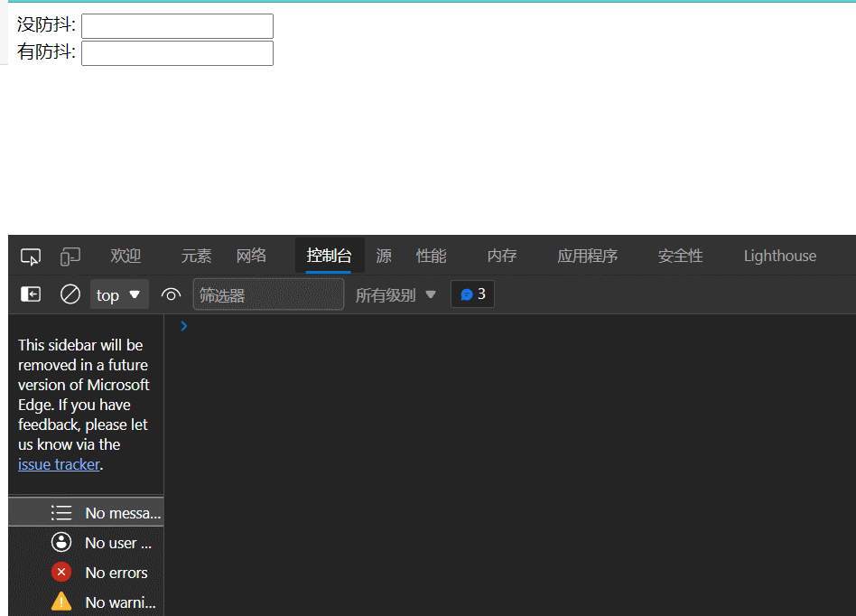Select the No errors sidebar row
Image resolution: width=856 pixels, height=616 pixels.
(86, 573)
